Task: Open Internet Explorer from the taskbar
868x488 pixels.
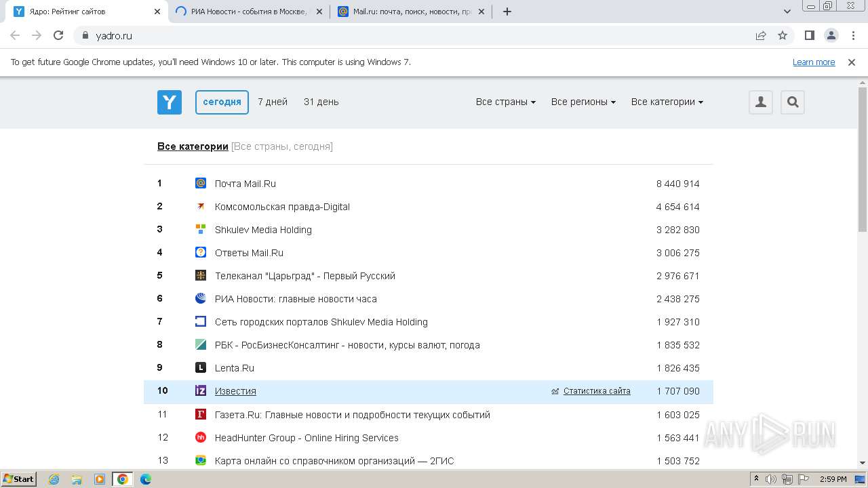Action: coord(54,479)
